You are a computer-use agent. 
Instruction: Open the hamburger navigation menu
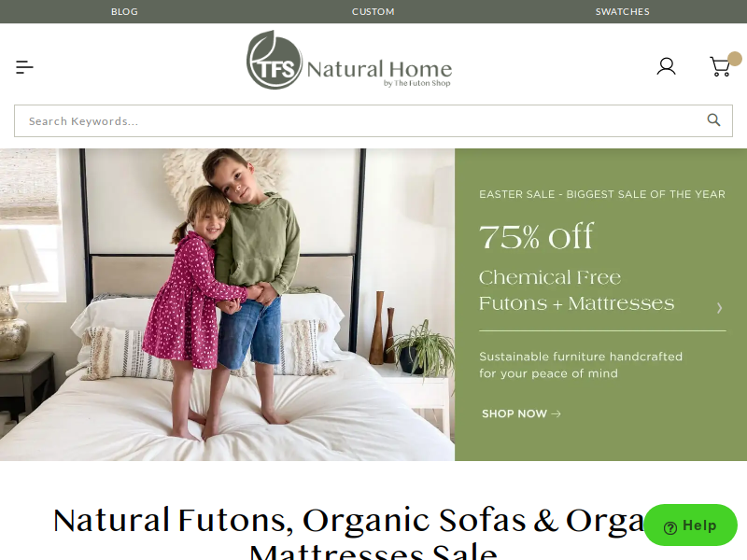tap(24, 67)
